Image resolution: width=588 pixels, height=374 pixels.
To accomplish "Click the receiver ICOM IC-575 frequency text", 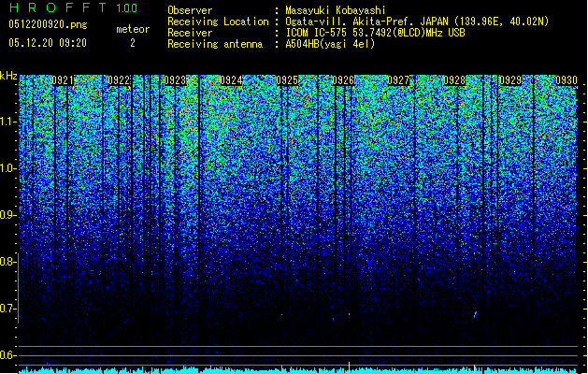I will (375, 33).
